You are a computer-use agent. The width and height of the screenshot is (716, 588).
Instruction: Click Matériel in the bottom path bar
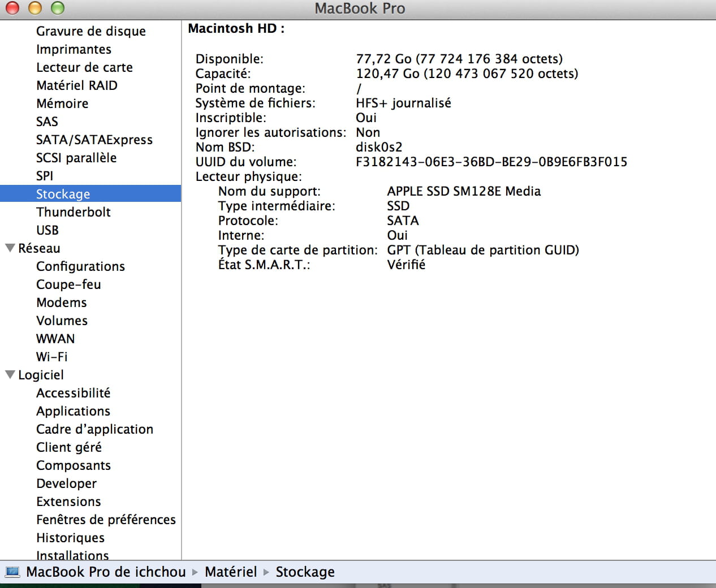pos(231,572)
